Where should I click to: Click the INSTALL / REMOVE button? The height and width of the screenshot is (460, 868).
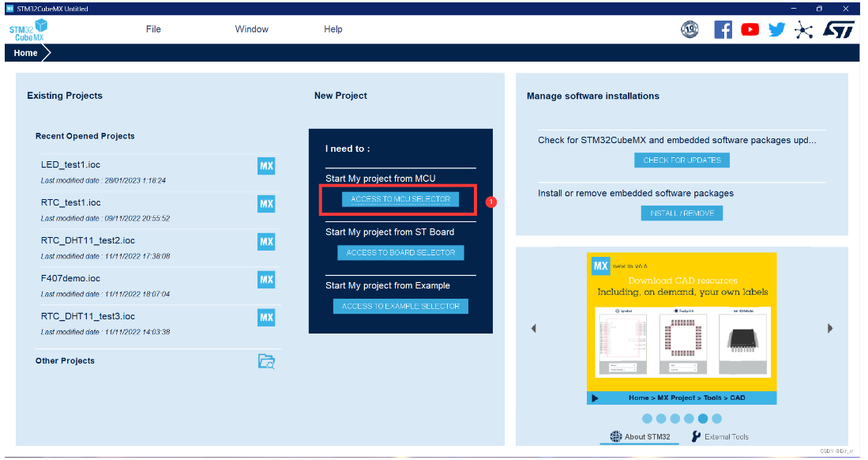pyautogui.click(x=682, y=213)
